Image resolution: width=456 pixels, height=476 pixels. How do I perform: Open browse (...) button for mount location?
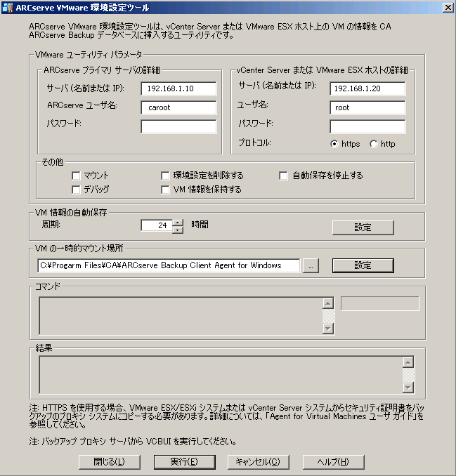[311, 266]
